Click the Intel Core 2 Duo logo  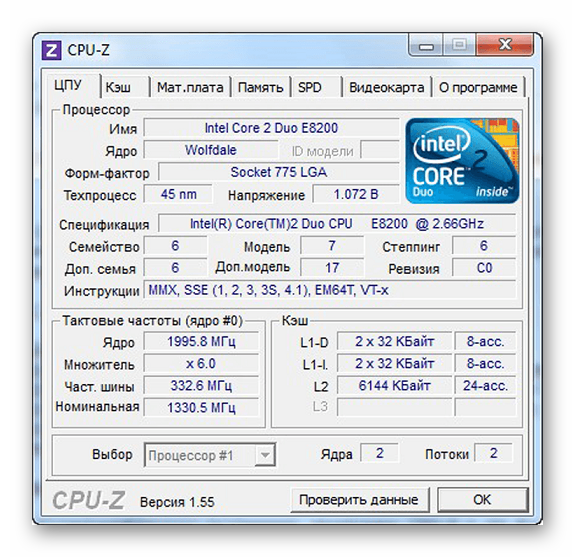point(462,161)
